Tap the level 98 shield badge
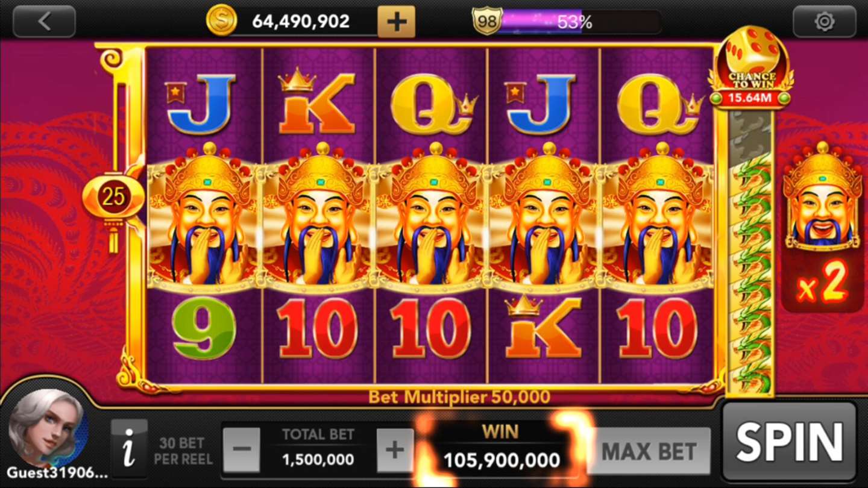This screenshot has height=488, width=868. point(487,21)
